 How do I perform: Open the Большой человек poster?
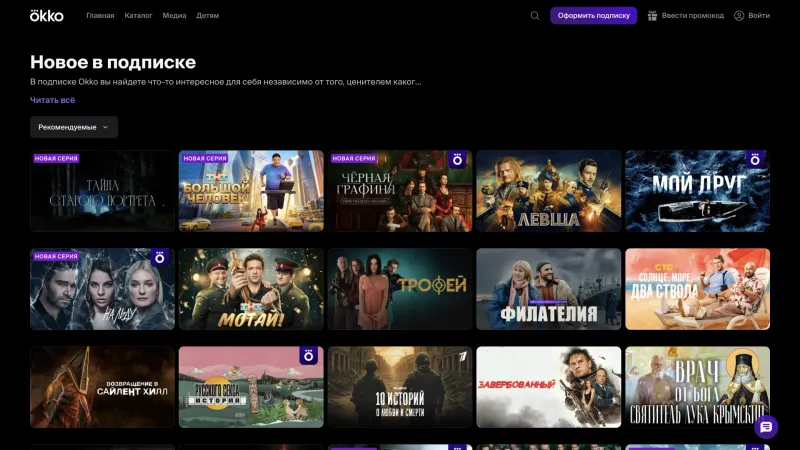251,191
